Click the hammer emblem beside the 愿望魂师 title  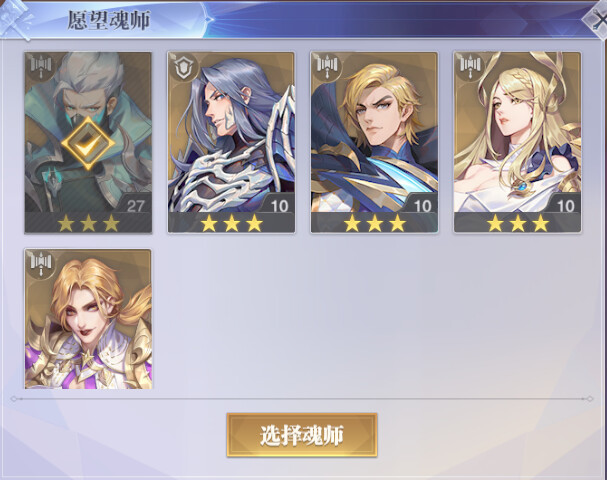click(x=16, y=19)
